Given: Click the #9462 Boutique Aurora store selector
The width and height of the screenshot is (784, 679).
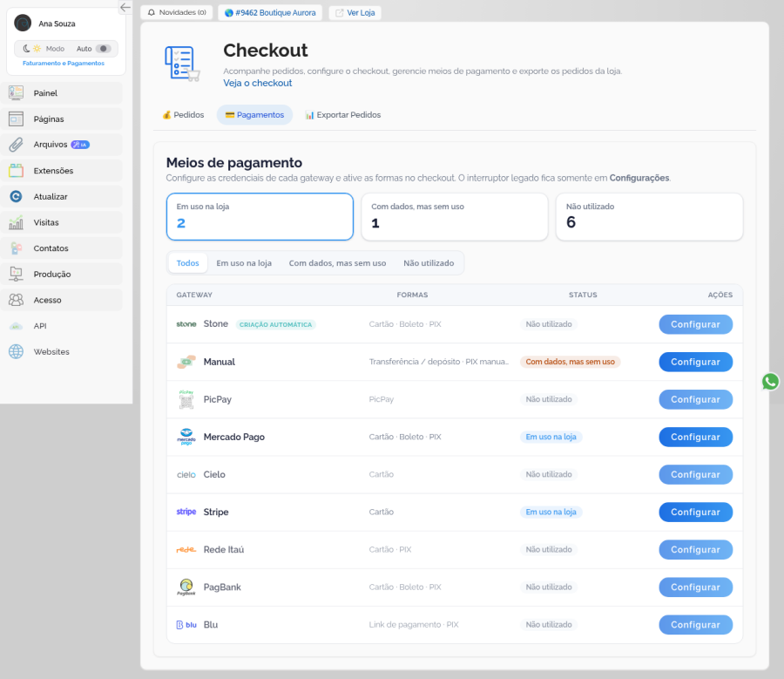Looking at the screenshot, I should (x=270, y=12).
